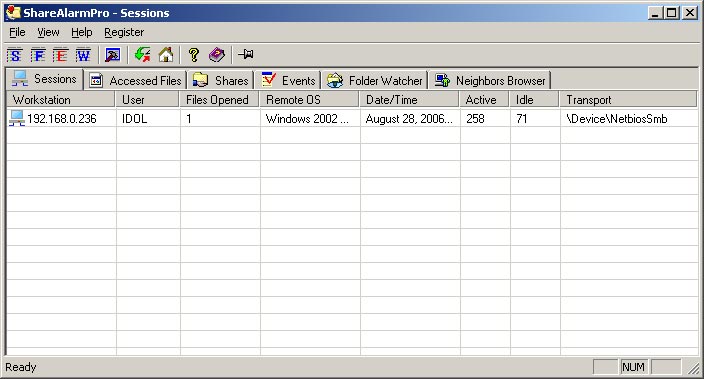Minimize the ShareAlarmPro window
Viewport: 704px width, 379px height.
[x=655, y=13]
